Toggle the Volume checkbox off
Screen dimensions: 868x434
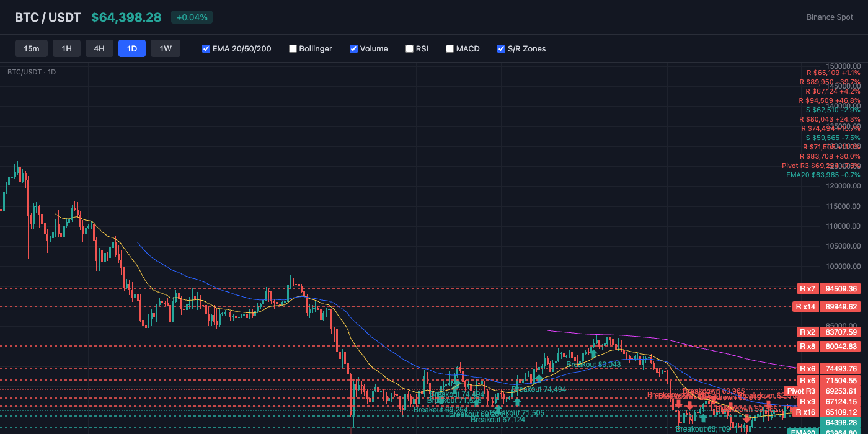[x=353, y=48]
